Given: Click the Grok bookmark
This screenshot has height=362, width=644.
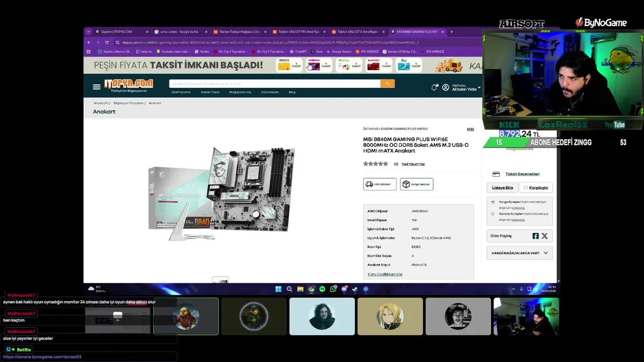Looking at the screenshot, I should tap(316, 51).
